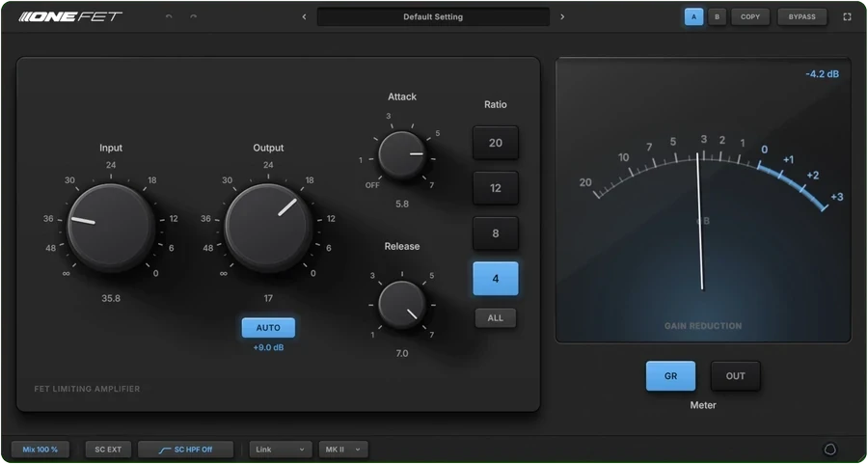Image resolution: width=868 pixels, height=464 pixels.
Task: Click the Mix 100 % control
Action: coord(41,450)
